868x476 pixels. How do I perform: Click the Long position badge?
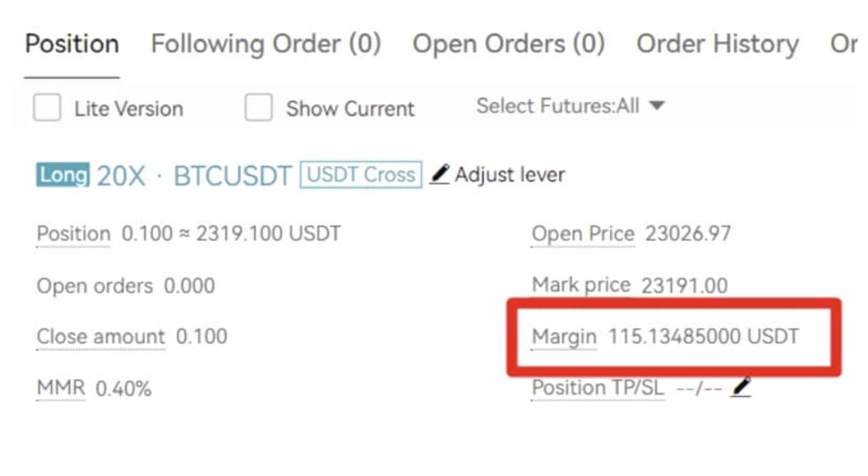62,175
